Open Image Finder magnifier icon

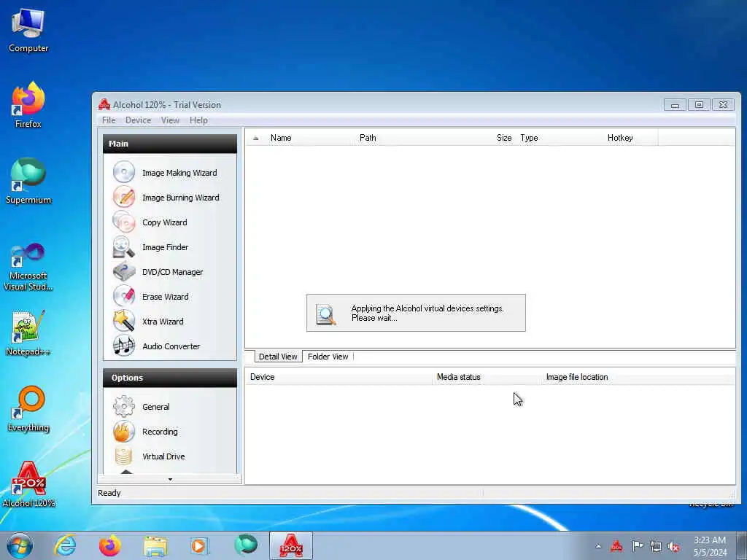pos(124,246)
